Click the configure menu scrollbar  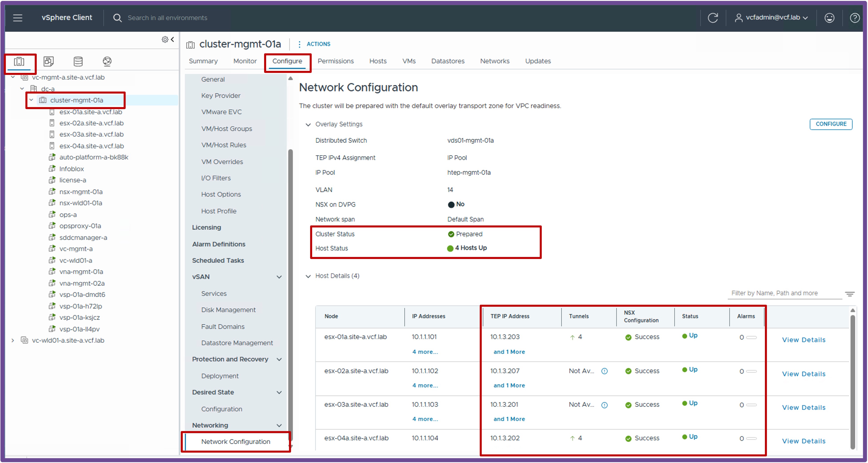[291, 295]
